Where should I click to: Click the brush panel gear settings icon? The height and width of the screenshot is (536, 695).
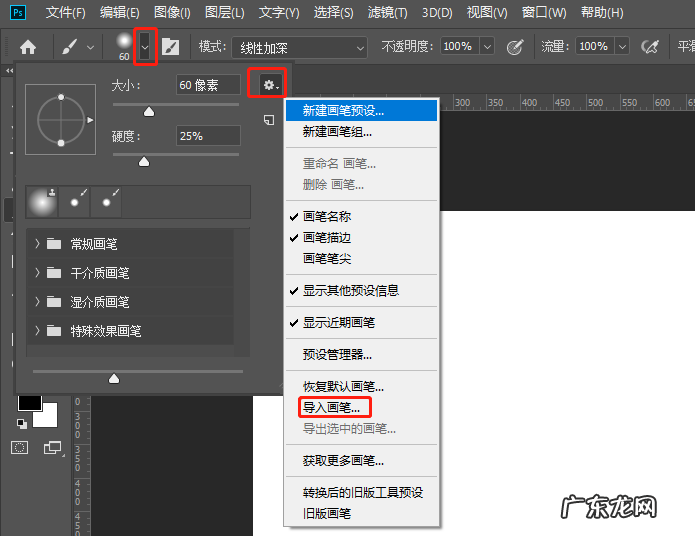(x=269, y=84)
